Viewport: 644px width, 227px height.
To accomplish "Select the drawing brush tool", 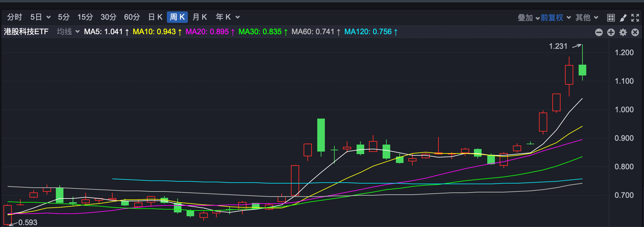I will 623,18.
